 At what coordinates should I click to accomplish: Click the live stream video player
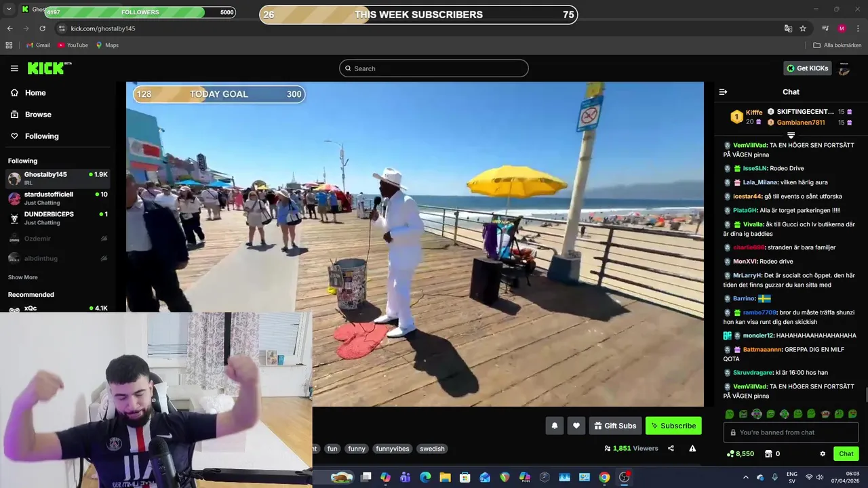pos(415,244)
